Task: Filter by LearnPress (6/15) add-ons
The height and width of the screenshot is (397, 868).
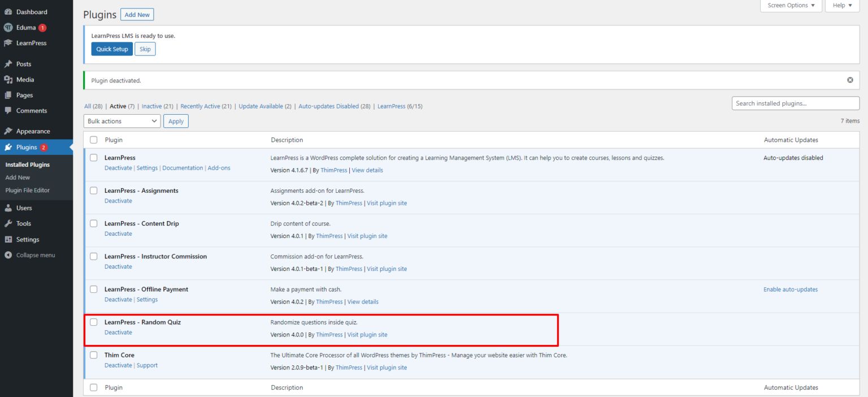Action: pyautogui.click(x=400, y=106)
